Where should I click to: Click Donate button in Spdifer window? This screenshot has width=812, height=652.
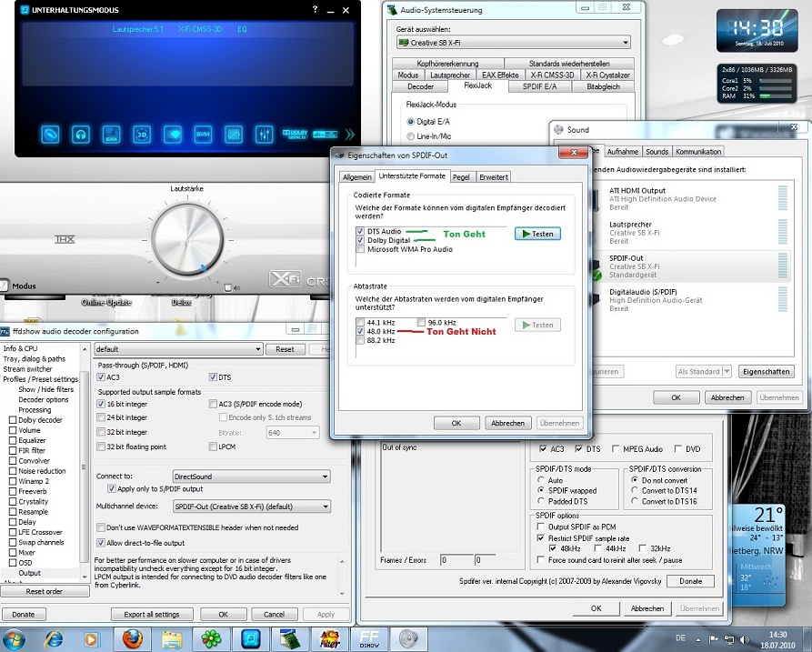690,581
